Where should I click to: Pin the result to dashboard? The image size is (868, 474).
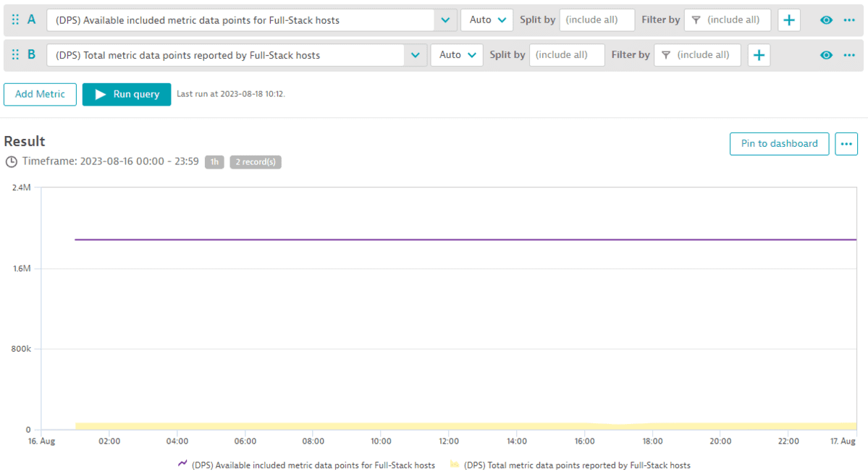[x=779, y=144]
